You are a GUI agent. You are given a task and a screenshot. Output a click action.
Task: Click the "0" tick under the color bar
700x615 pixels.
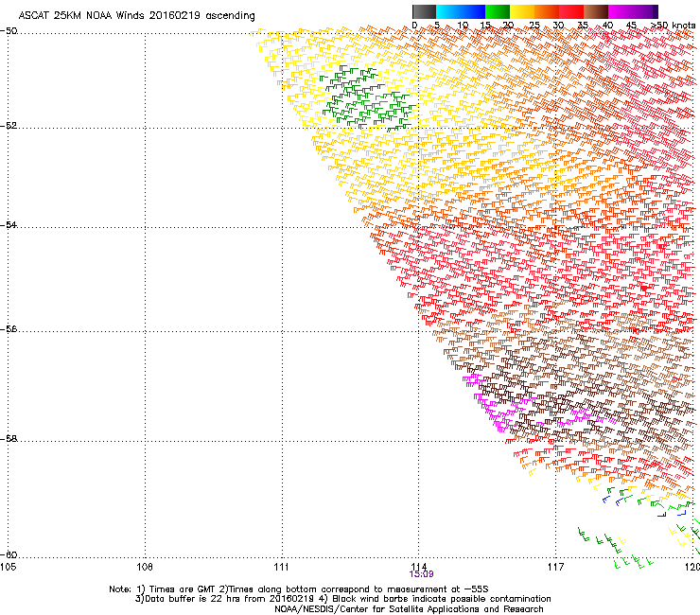coord(414,26)
